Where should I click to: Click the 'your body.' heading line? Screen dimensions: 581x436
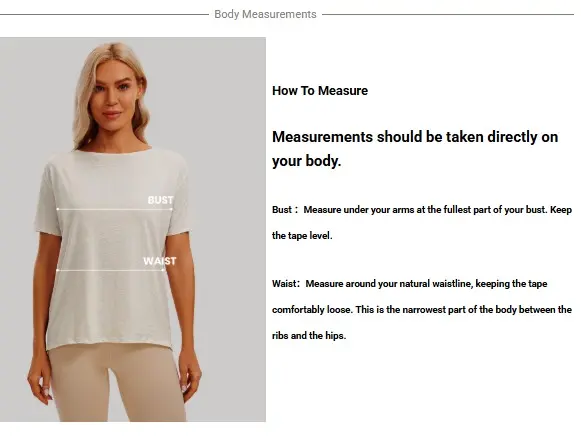tap(306, 161)
